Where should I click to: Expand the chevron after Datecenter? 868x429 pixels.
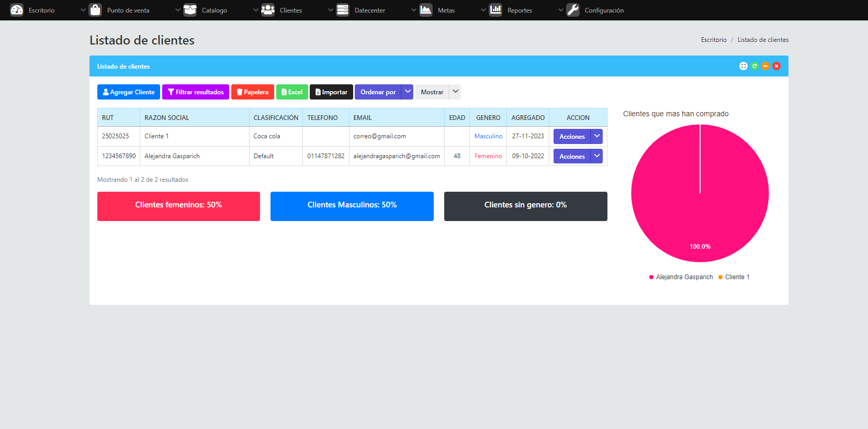pyautogui.click(x=414, y=10)
